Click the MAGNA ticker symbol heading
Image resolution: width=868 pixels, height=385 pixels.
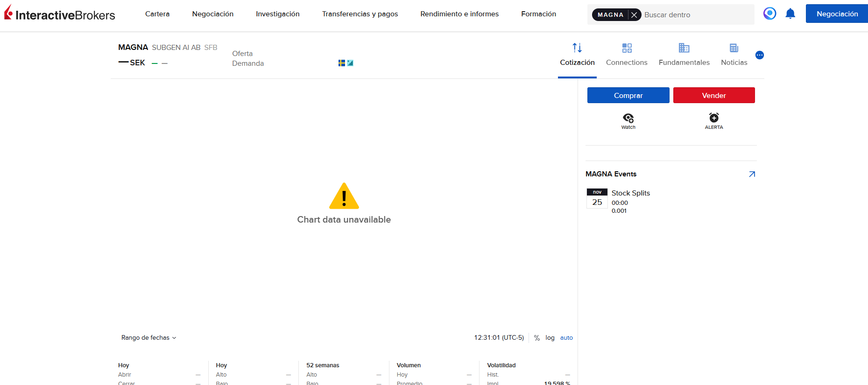tap(133, 47)
